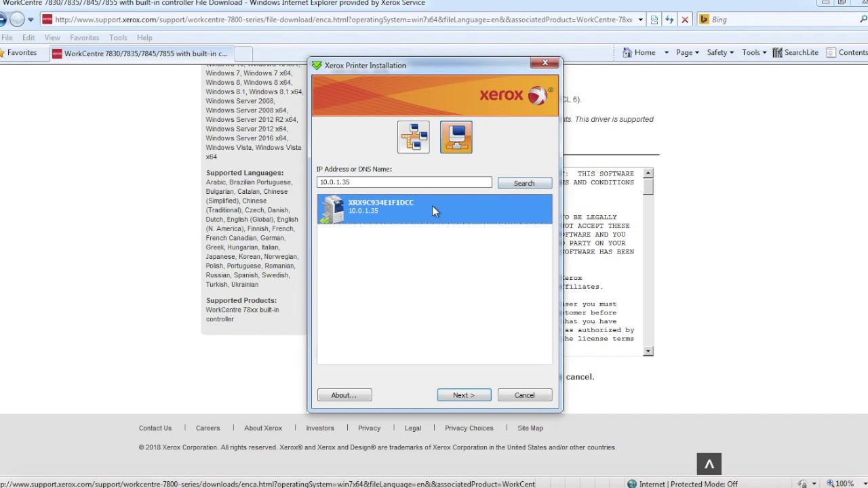Screen dimensions: 868x488
Task: Open the Privacy footer link
Action: point(369,428)
